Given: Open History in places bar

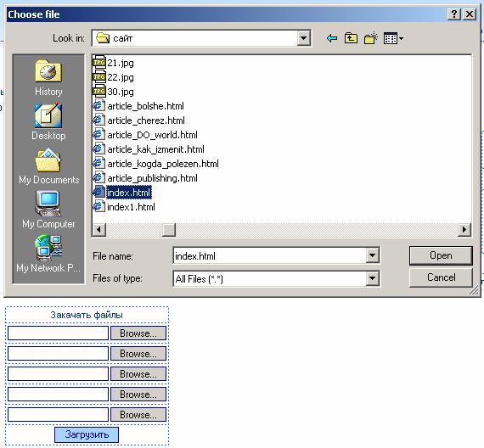Looking at the screenshot, I should [x=48, y=78].
